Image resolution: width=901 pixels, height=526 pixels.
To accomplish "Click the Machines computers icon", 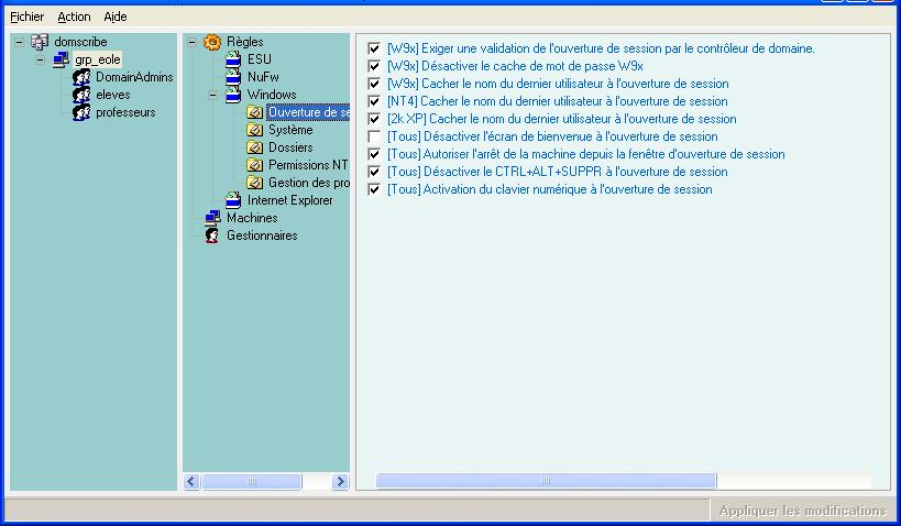I will point(213,218).
